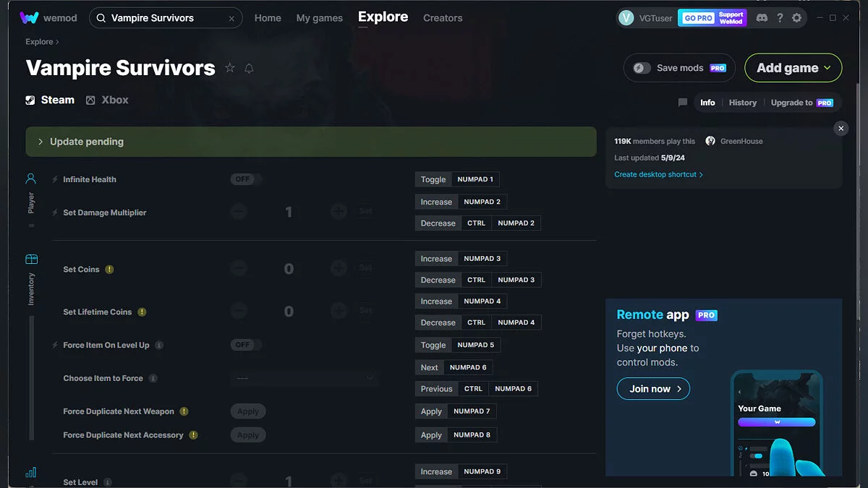Open Choose Item to Force dropdown
The height and width of the screenshot is (488, 868).
(x=305, y=378)
